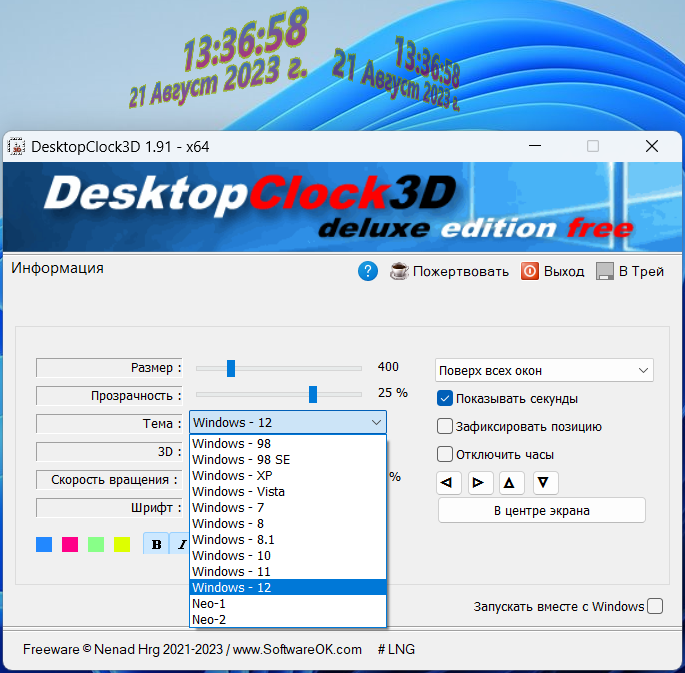Move clock up with up arrow

(511, 483)
